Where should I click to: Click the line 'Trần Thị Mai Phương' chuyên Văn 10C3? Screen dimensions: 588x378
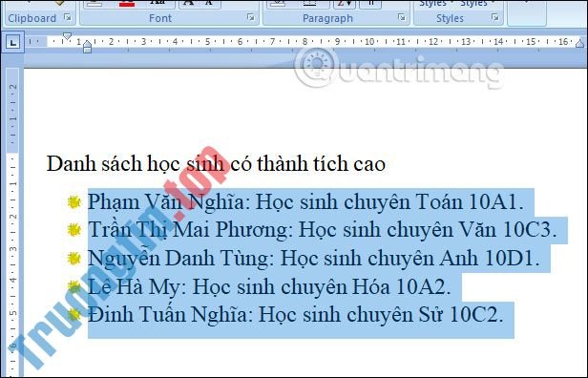click(x=322, y=230)
